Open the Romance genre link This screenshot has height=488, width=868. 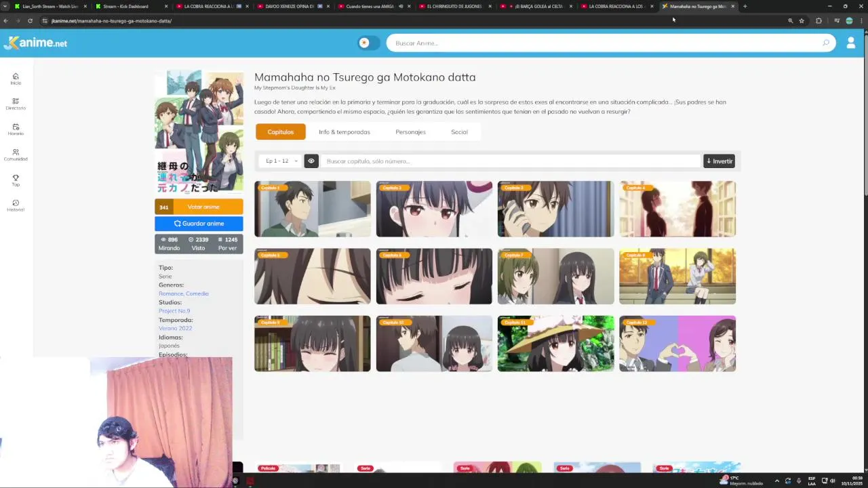[170, 293]
